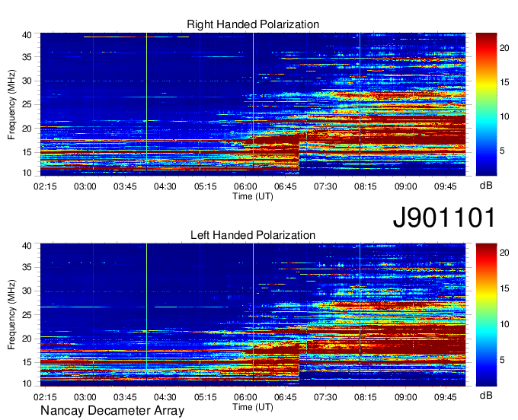Click frequency tick 25 on Left Handed plot
The image size is (518, 420).
click(27, 315)
